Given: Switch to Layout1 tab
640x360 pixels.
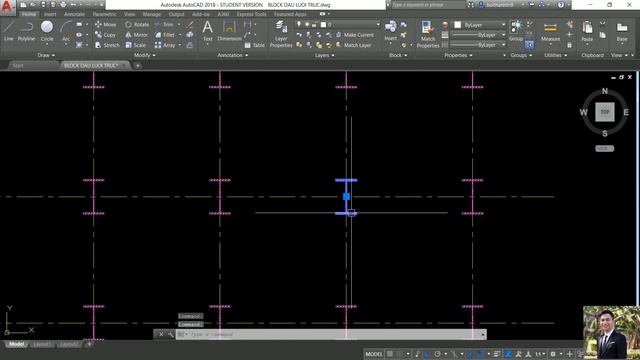Looking at the screenshot, I should pos(42,344).
